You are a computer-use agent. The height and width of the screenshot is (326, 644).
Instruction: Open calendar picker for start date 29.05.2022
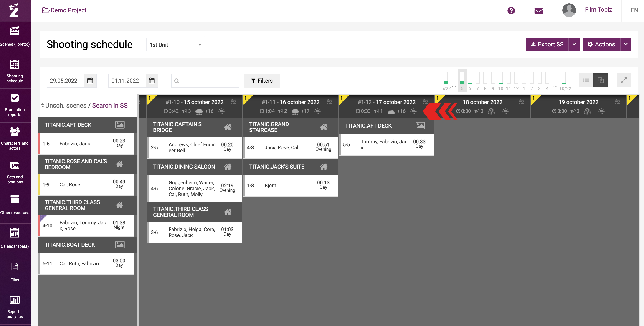pos(90,81)
